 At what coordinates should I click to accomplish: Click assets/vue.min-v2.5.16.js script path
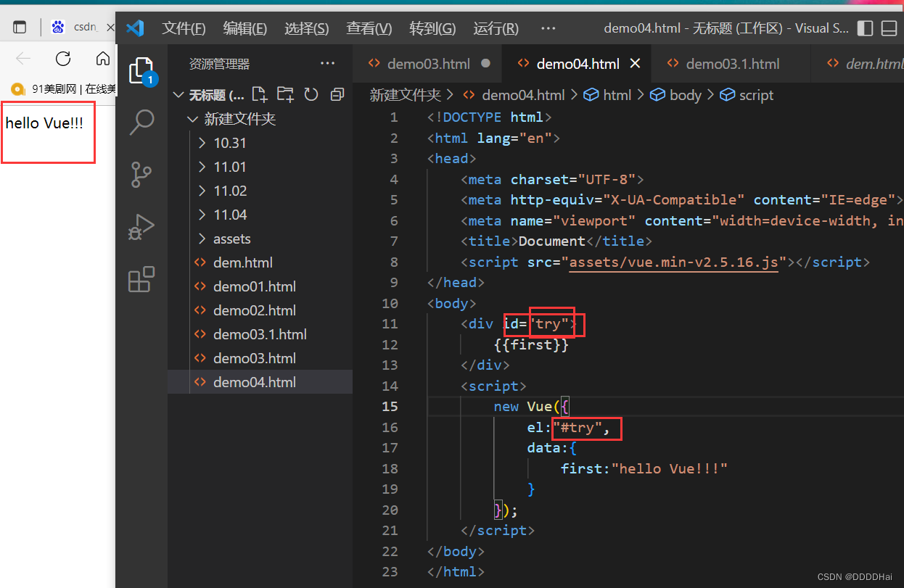pos(673,262)
